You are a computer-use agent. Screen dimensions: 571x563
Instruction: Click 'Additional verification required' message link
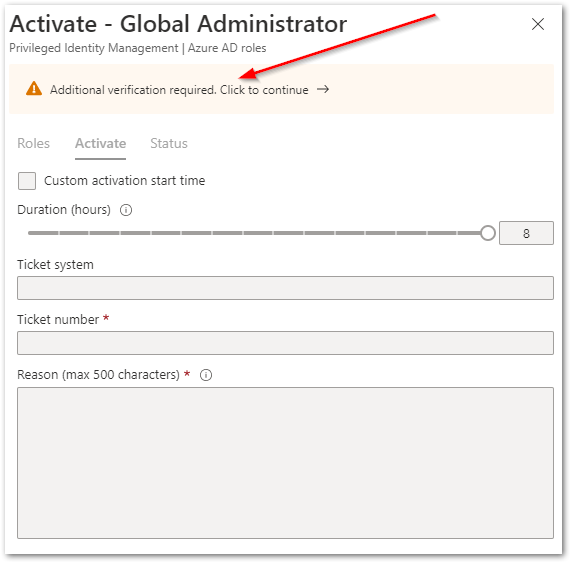133,90
